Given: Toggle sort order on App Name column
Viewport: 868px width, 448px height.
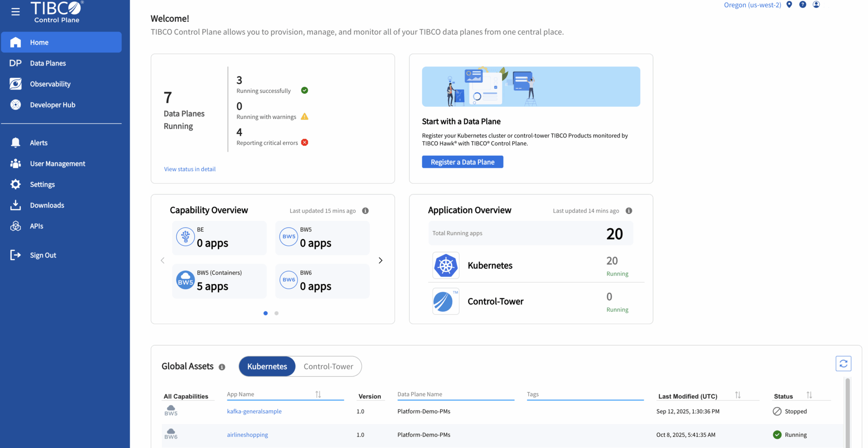Looking at the screenshot, I should [x=318, y=394].
